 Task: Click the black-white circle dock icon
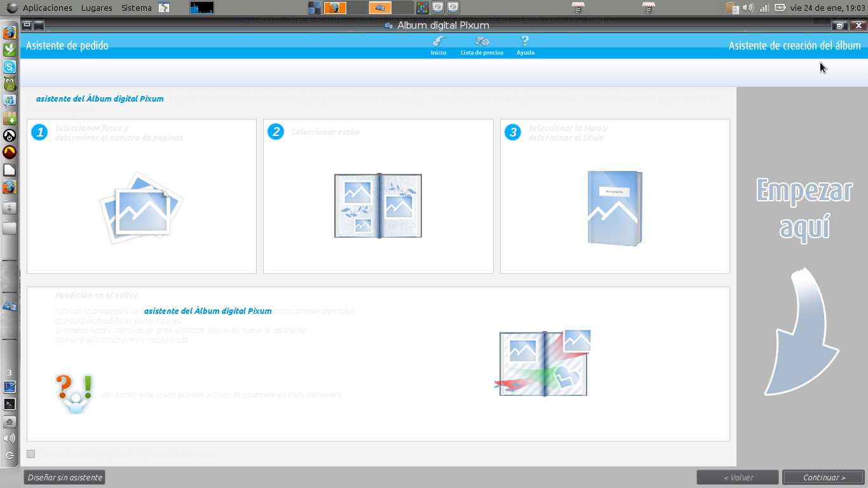click(x=10, y=135)
